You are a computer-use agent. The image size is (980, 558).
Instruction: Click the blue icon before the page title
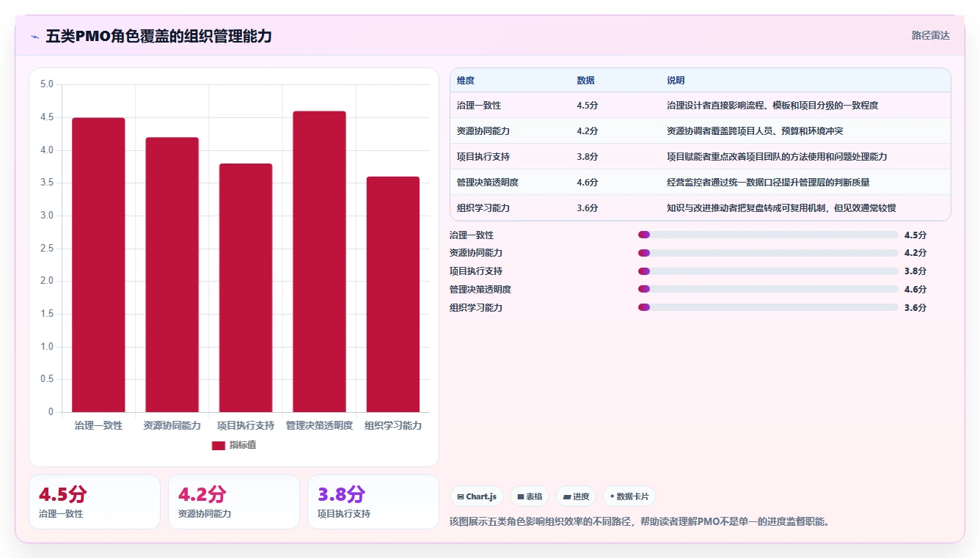coord(34,37)
